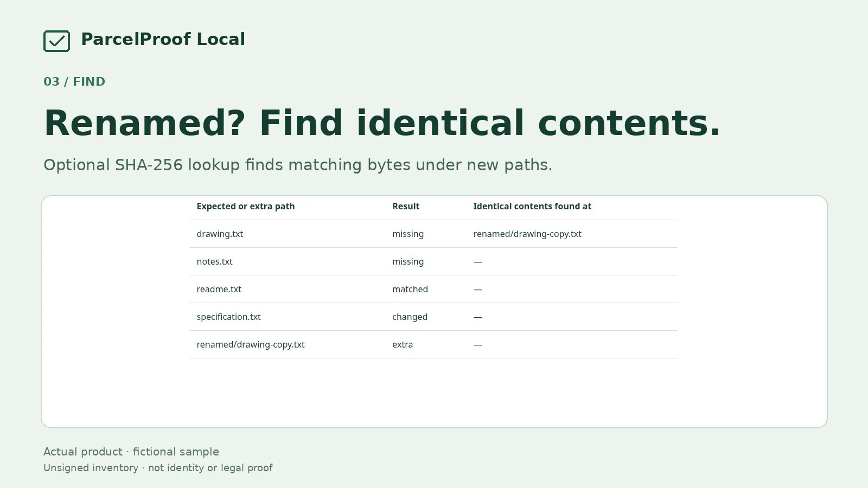
Task: Click the 'Optional SHA-256 lookup' subtitle line
Action: click(298, 165)
